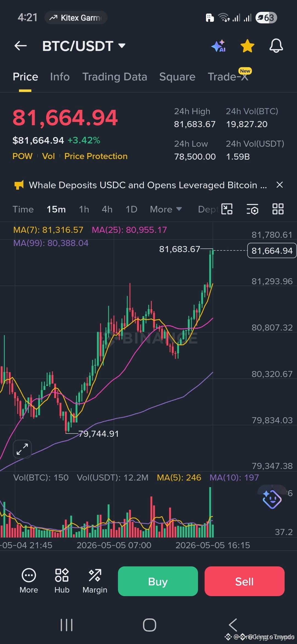The width and height of the screenshot is (297, 644).
Task: Select the 1D chart interval
Action: pyautogui.click(x=131, y=209)
